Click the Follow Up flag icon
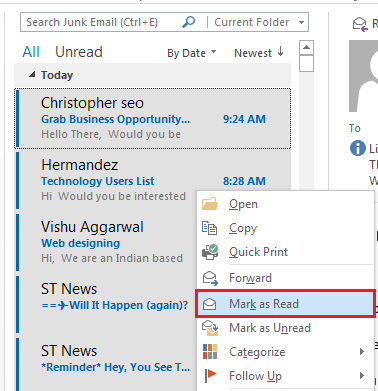Image resolution: width=378 pixels, height=391 pixels. [210, 376]
